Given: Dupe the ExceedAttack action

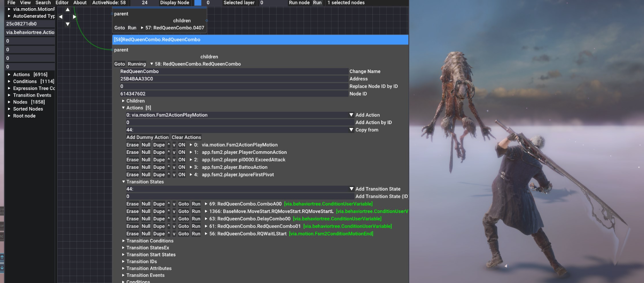Looking at the screenshot, I should 159,160.
